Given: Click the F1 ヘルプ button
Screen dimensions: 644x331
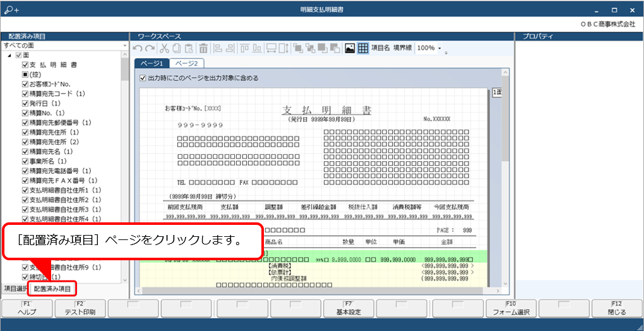Looking at the screenshot, I should pos(27,308).
